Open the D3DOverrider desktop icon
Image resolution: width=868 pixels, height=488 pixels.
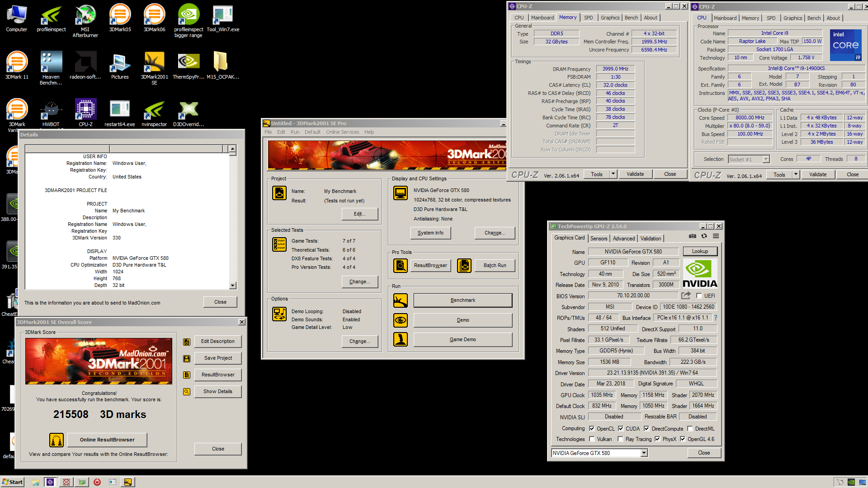click(x=189, y=113)
